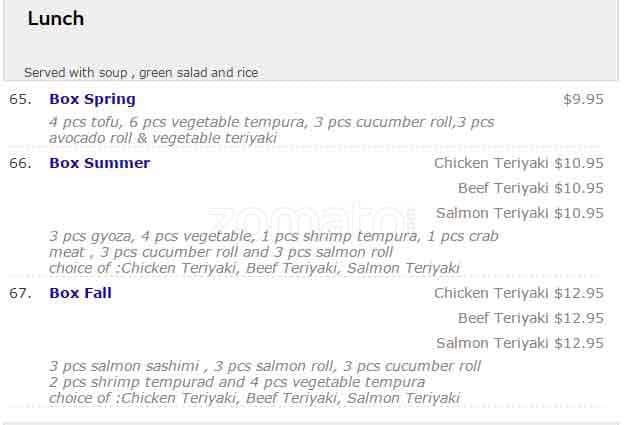Choose Beef Teriyaki $10.95 option
The height and width of the screenshot is (425, 624).
click(x=530, y=188)
